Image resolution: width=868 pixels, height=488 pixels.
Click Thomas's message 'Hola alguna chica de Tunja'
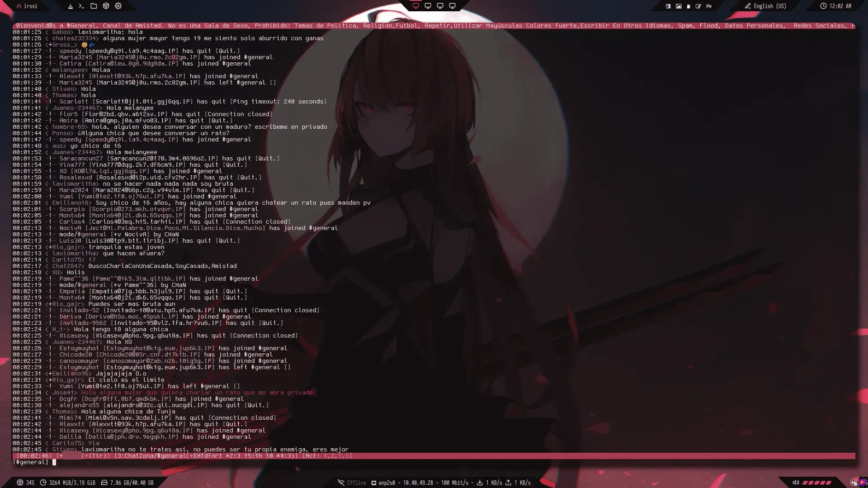pos(94,412)
